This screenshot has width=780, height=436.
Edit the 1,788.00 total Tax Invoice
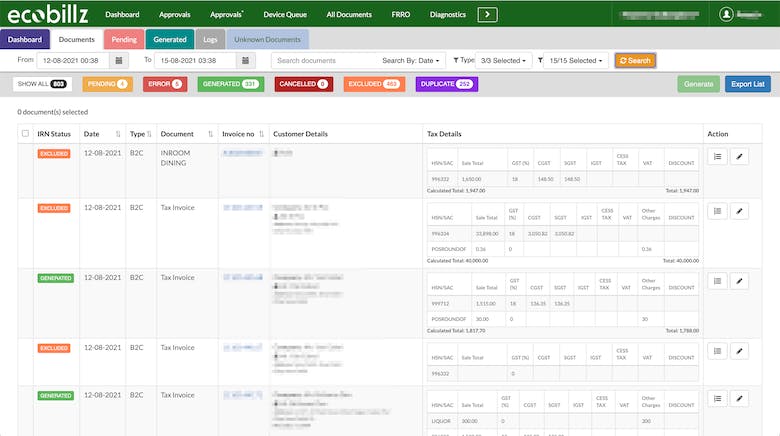(739, 281)
